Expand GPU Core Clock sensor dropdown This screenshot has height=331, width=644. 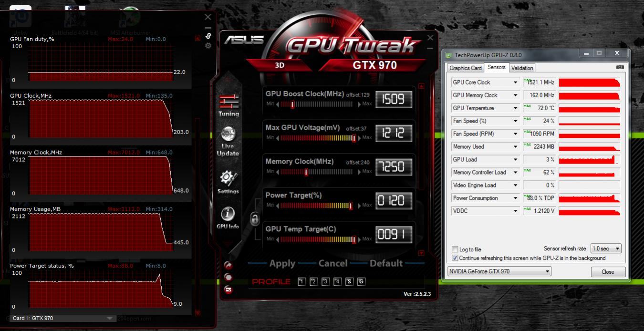[515, 83]
